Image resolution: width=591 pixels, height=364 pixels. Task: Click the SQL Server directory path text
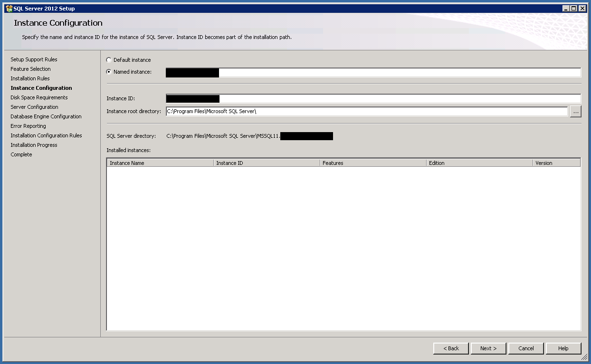(x=249, y=136)
